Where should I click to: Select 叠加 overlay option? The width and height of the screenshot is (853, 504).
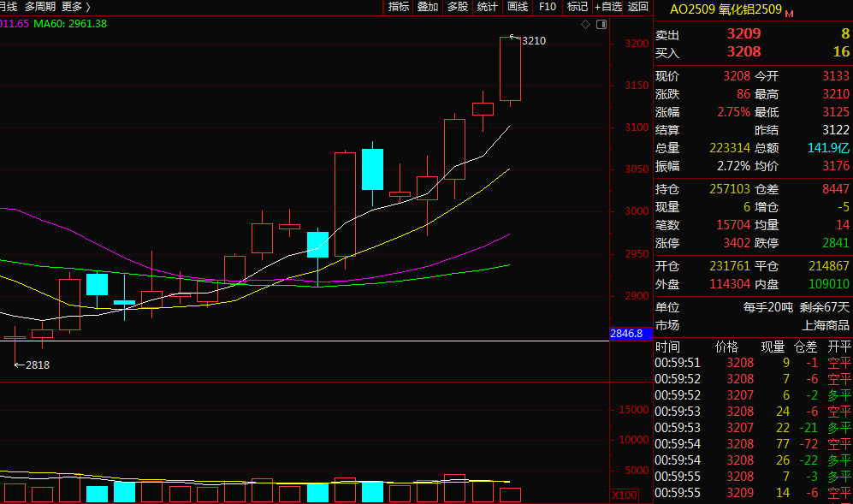click(428, 7)
